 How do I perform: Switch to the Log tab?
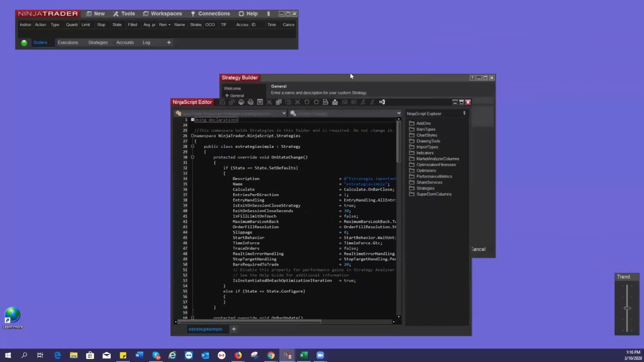click(x=146, y=43)
